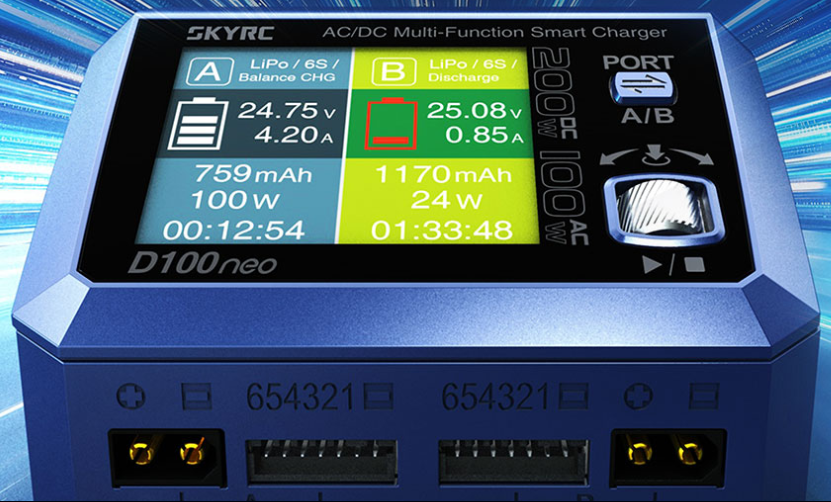The width and height of the screenshot is (831, 502).
Task: Click the 1170 mAh value
Action: pos(443,174)
